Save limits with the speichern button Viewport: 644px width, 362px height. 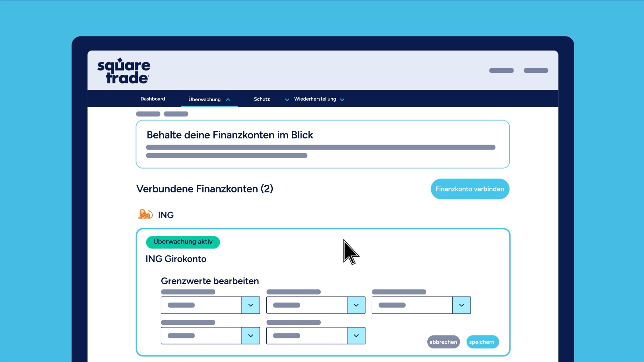click(x=482, y=342)
